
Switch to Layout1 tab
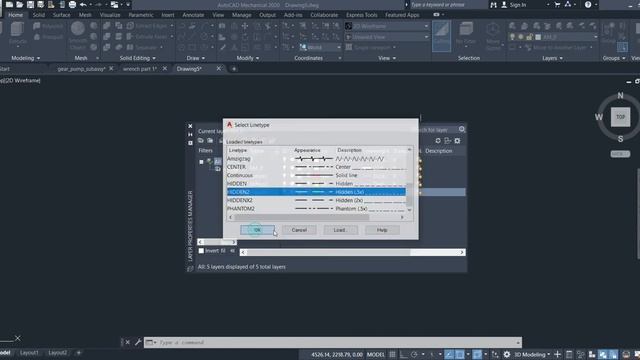coord(29,353)
